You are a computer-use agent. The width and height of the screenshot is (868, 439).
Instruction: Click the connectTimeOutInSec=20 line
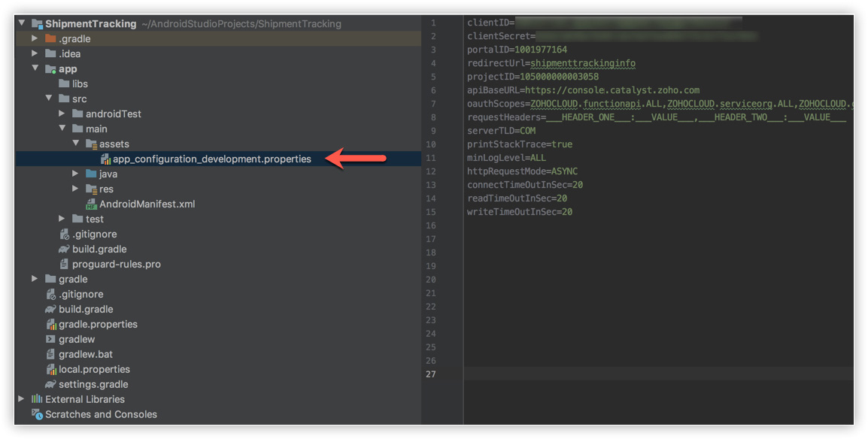click(525, 185)
